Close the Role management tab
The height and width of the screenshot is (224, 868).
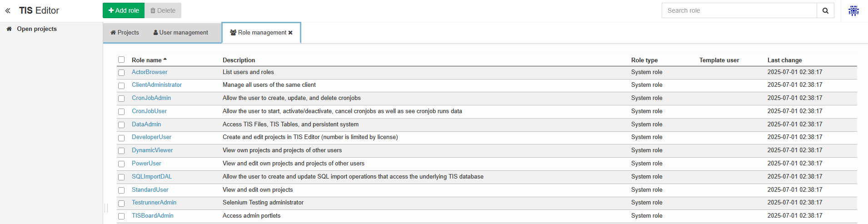[290, 33]
